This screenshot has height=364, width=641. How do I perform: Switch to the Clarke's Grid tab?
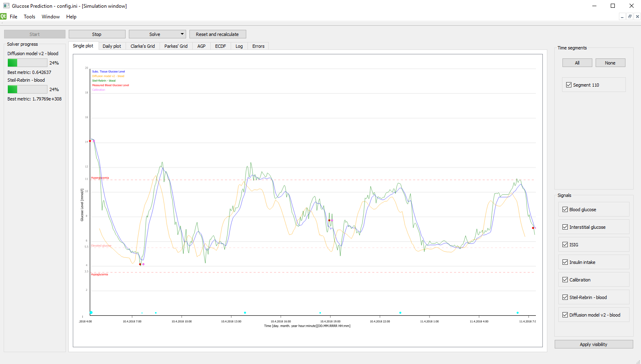point(143,46)
